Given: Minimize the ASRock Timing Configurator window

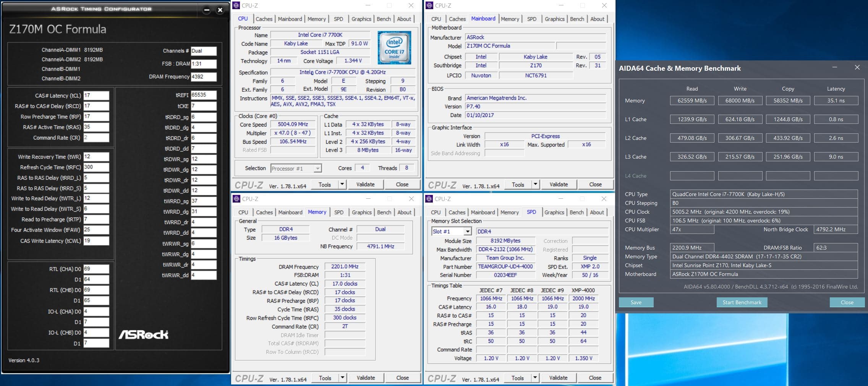Looking at the screenshot, I should click(207, 10).
